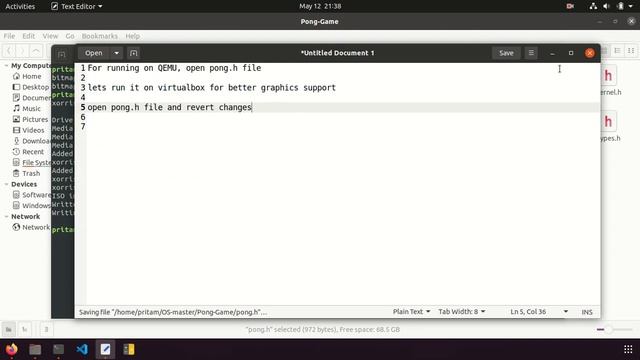Toggle the INS insert mode indicator

tap(587, 312)
